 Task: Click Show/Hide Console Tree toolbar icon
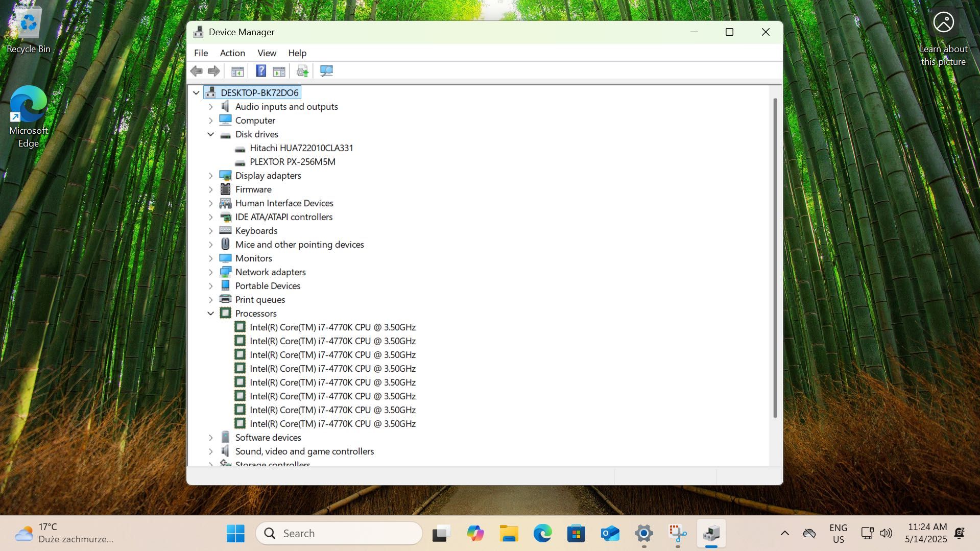237,71
